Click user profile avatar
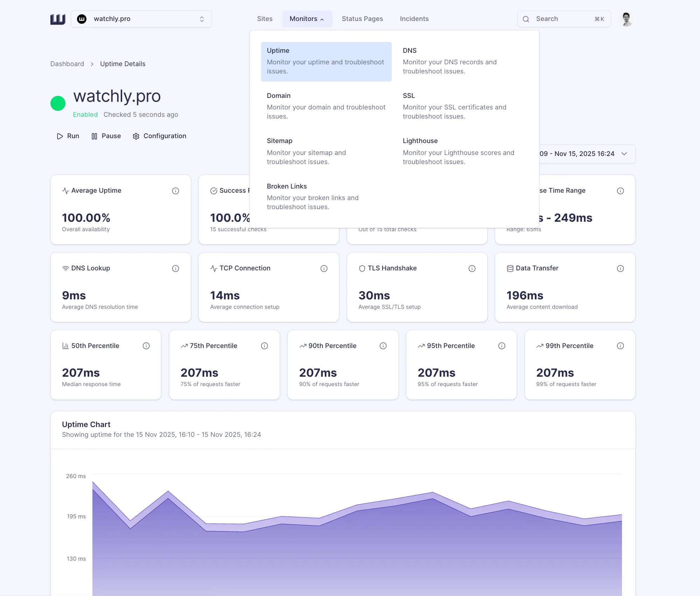Image resolution: width=700 pixels, height=596 pixels. click(626, 19)
